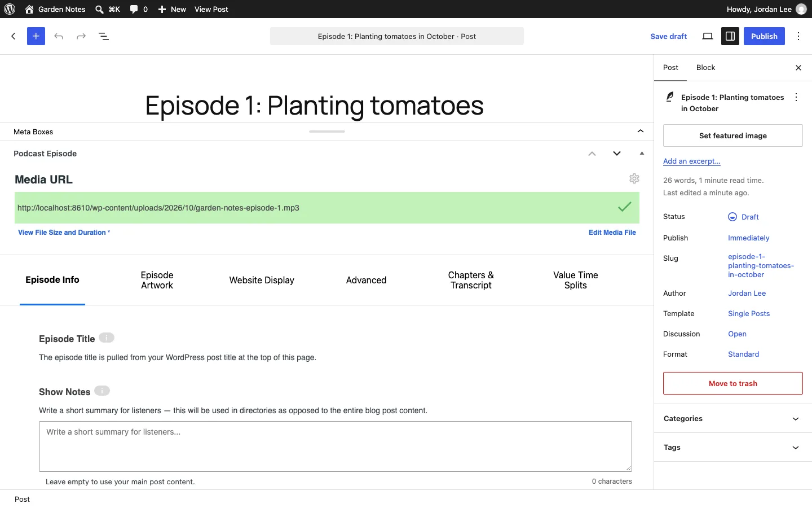Toggle Podcast Episode panel collapse triangle

click(642, 154)
